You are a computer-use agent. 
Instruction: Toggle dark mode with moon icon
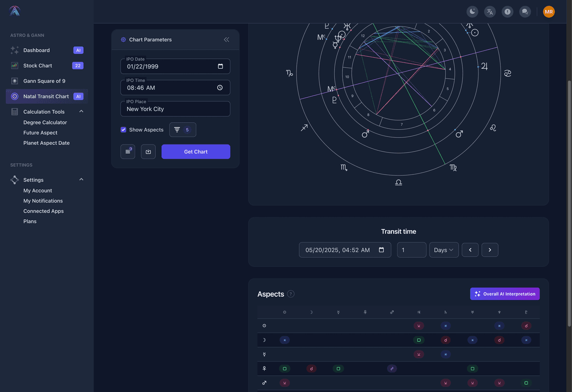pos(472,11)
